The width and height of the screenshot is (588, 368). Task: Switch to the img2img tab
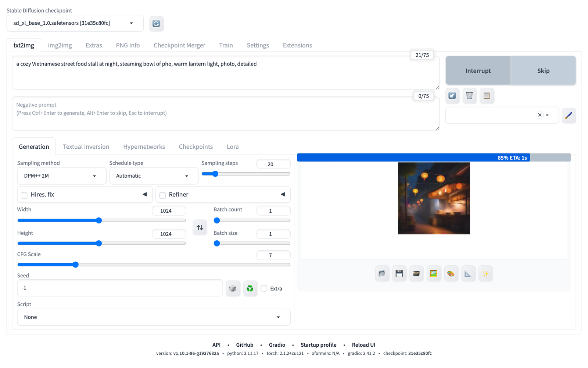(x=60, y=45)
